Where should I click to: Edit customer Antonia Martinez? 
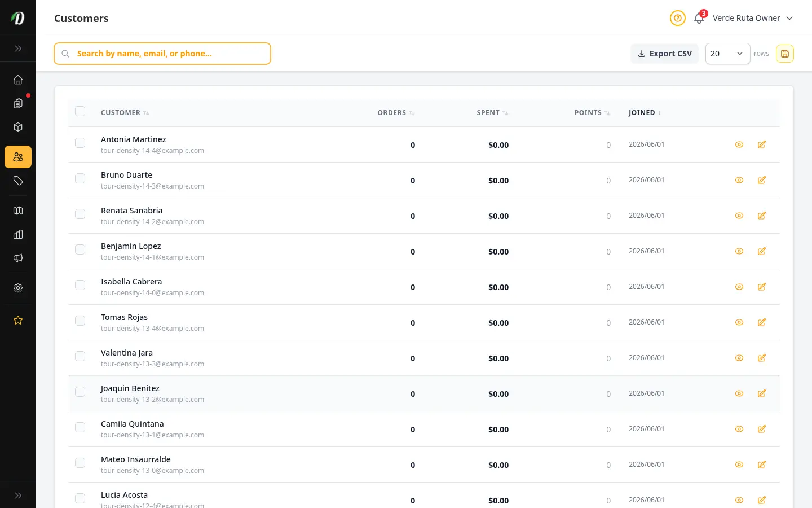click(762, 144)
